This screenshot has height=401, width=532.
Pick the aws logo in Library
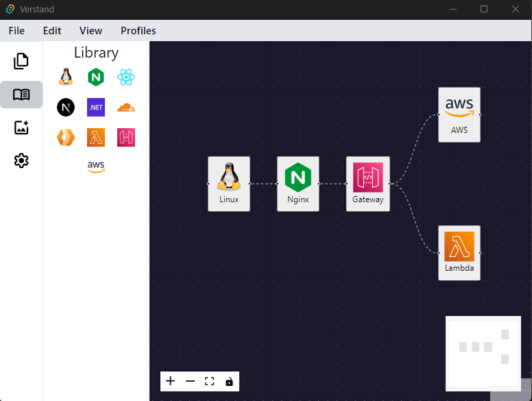pos(96,167)
